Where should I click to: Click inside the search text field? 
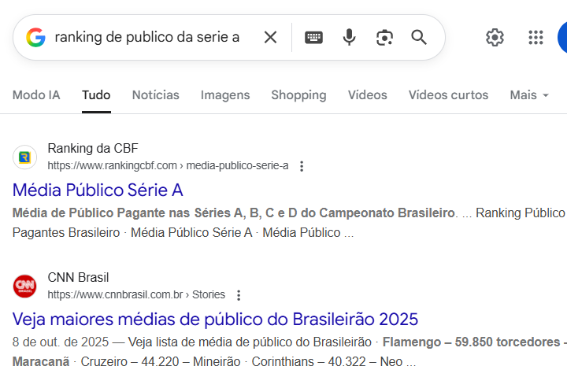150,37
